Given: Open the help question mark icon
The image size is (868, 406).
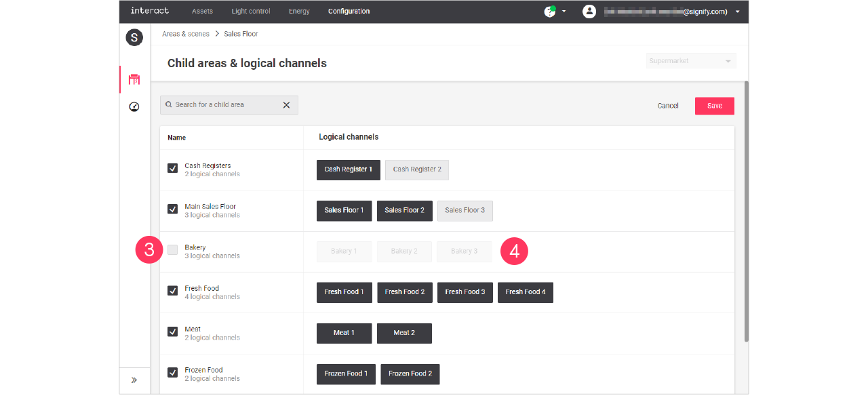Looking at the screenshot, I should coord(549,12).
